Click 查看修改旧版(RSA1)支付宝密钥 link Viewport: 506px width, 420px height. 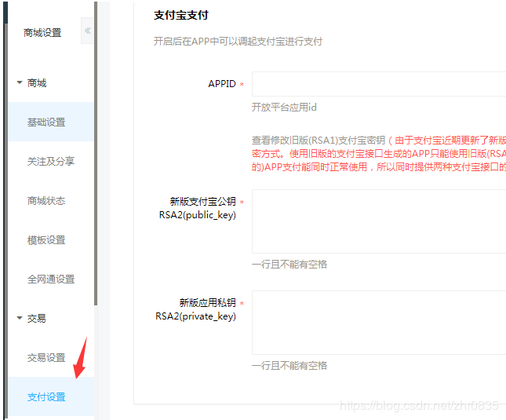pyautogui.click(x=319, y=140)
